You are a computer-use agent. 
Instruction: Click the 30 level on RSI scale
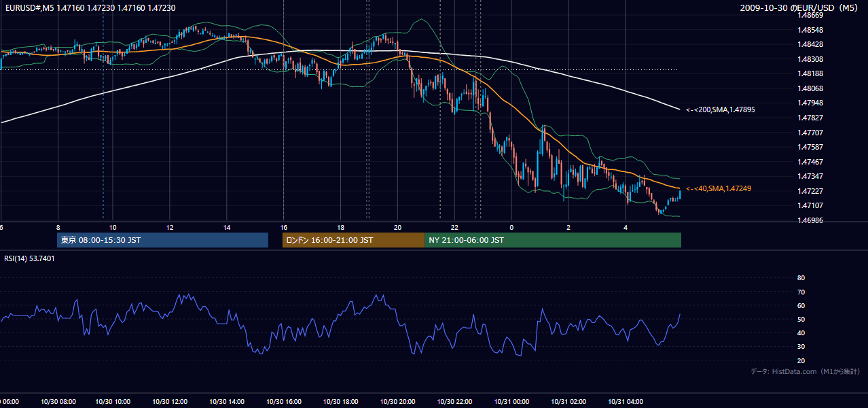[x=801, y=347]
